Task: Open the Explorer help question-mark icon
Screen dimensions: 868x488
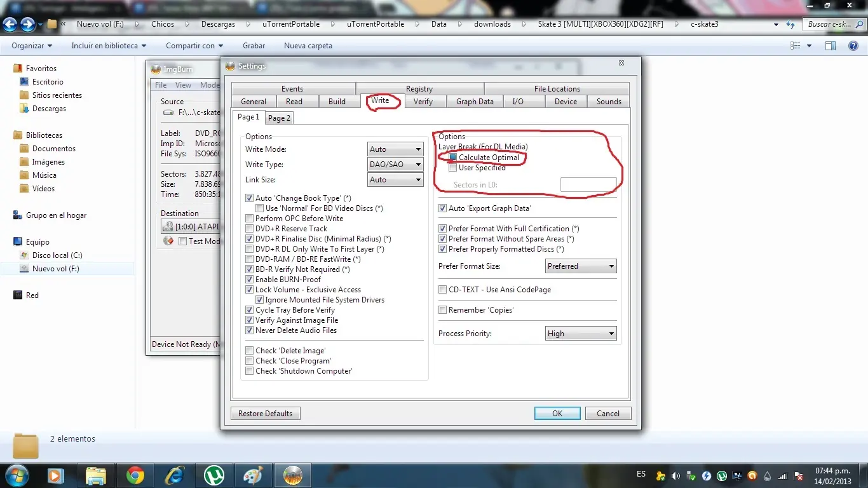Action: tap(854, 46)
